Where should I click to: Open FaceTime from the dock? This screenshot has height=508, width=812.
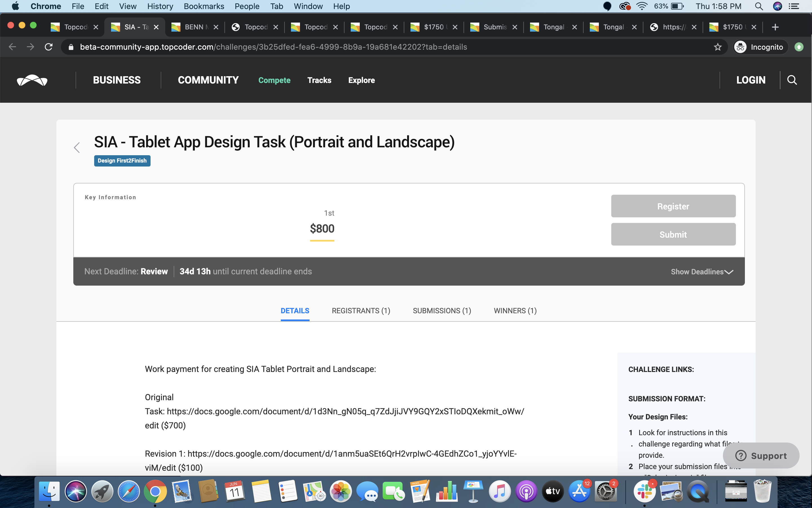(x=394, y=491)
